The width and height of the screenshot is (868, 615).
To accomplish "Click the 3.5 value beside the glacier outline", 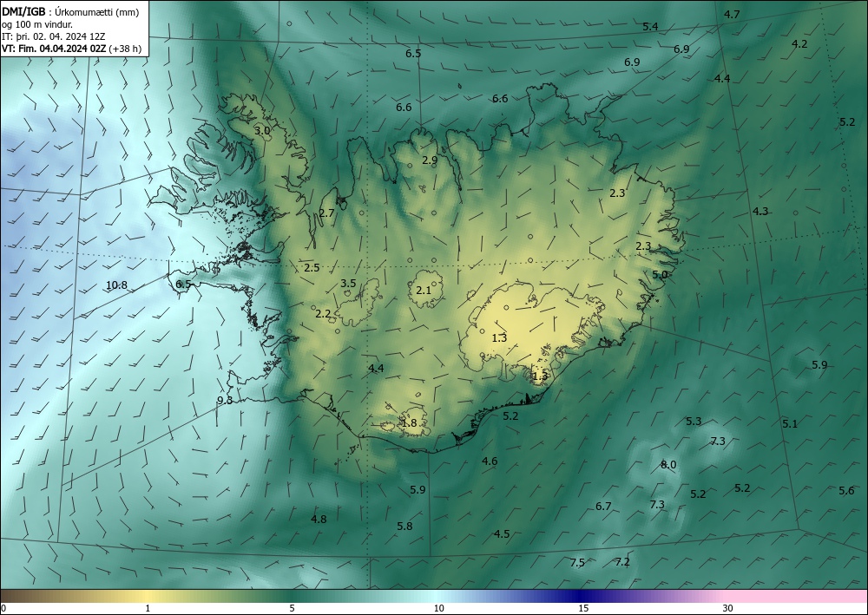I will (348, 283).
